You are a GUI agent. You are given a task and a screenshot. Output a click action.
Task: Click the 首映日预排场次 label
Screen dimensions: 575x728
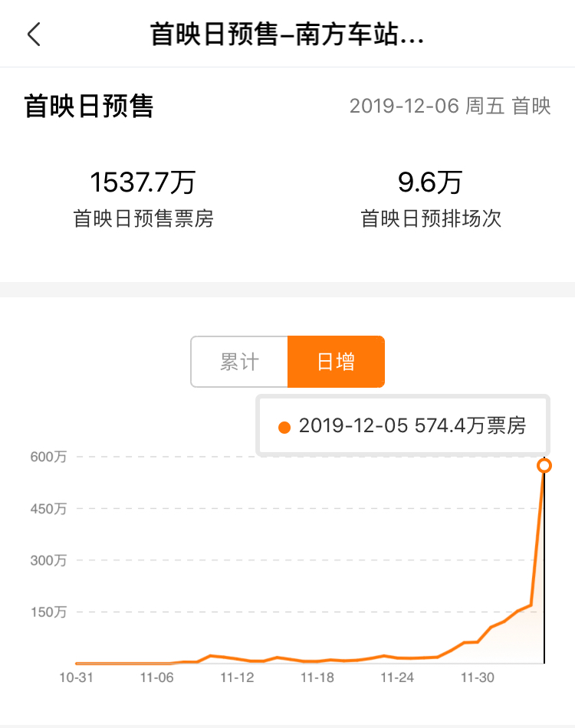431,218
